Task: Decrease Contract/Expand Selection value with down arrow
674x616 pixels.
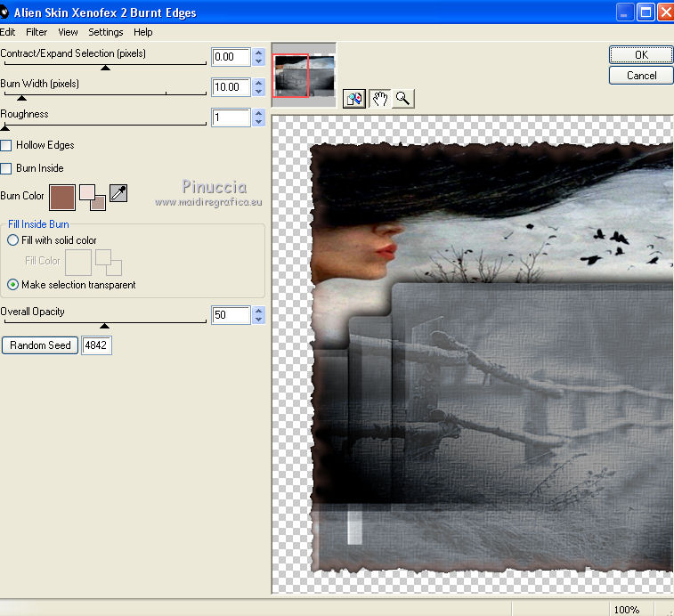Action: coord(258,61)
